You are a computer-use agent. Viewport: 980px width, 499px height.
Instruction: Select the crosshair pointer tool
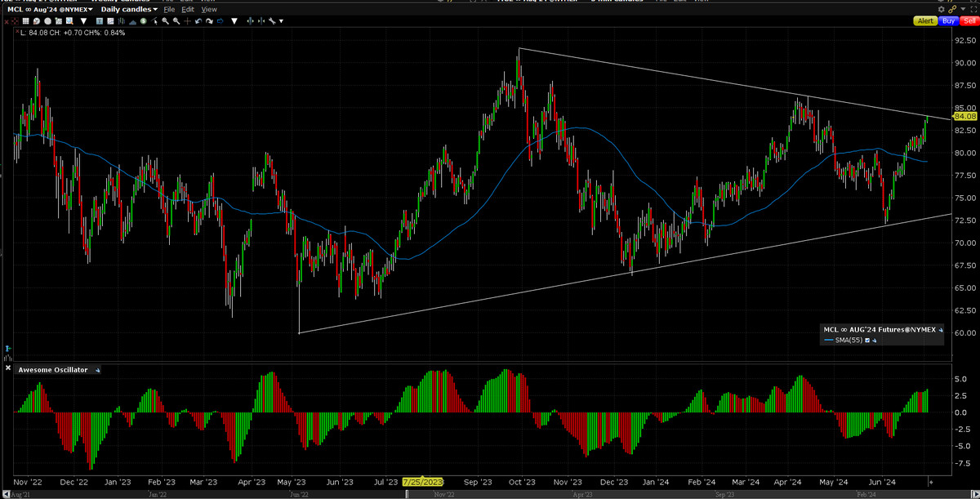pyautogui.click(x=187, y=21)
